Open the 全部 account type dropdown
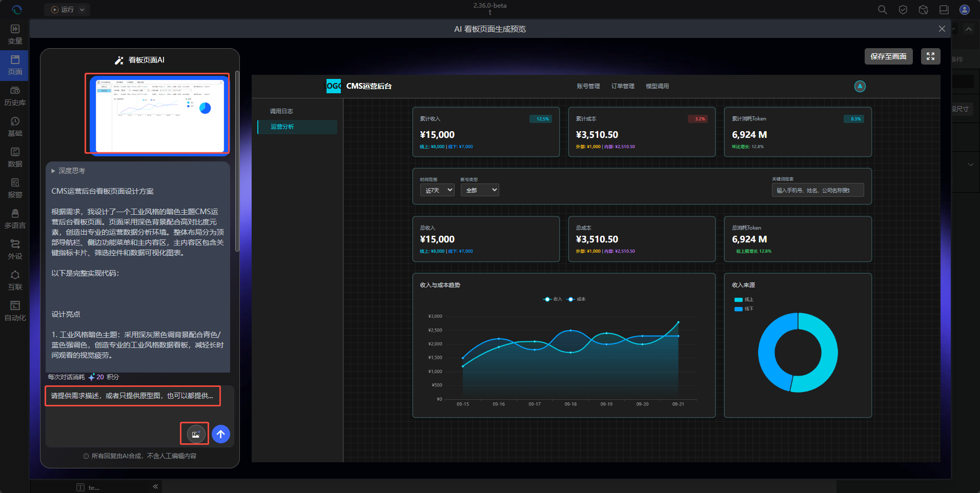The width and height of the screenshot is (980, 493). click(480, 190)
